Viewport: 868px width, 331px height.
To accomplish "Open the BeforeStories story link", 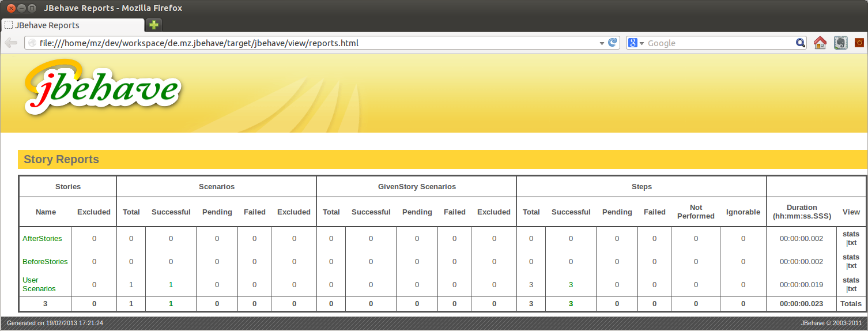I will (45, 261).
